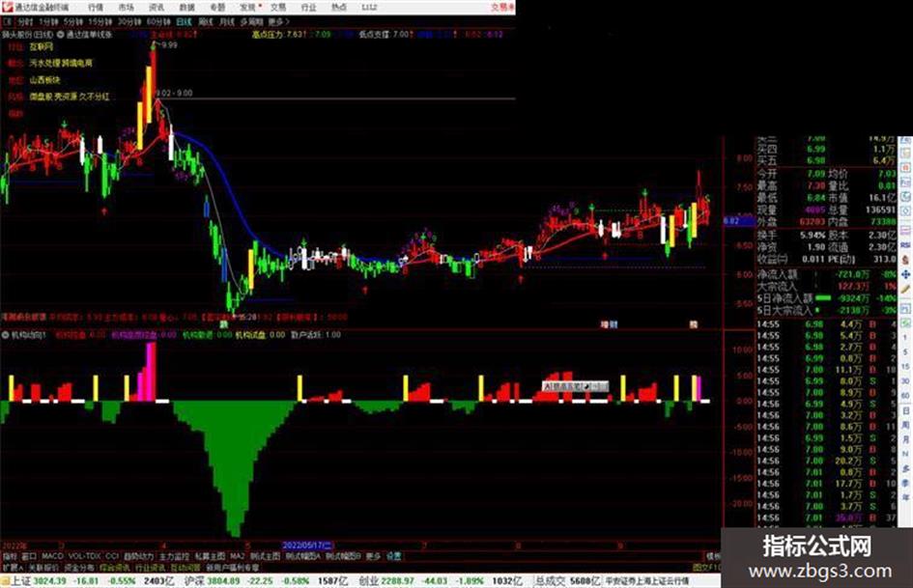Click the 1-minute sidebar button
Image resolution: width=913 pixels, height=588 pixels.
coord(905,337)
